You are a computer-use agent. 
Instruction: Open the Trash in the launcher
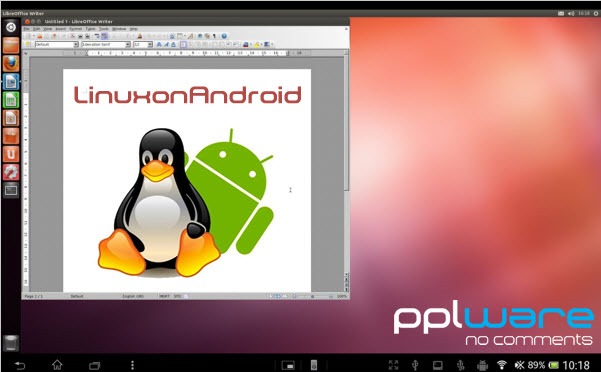coord(11,343)
